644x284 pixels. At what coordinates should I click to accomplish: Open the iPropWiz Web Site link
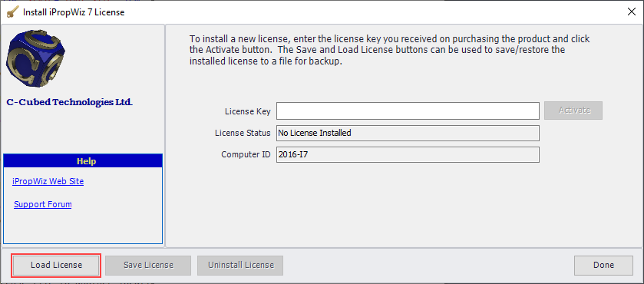pyautogui.click(x=48, y=181)
